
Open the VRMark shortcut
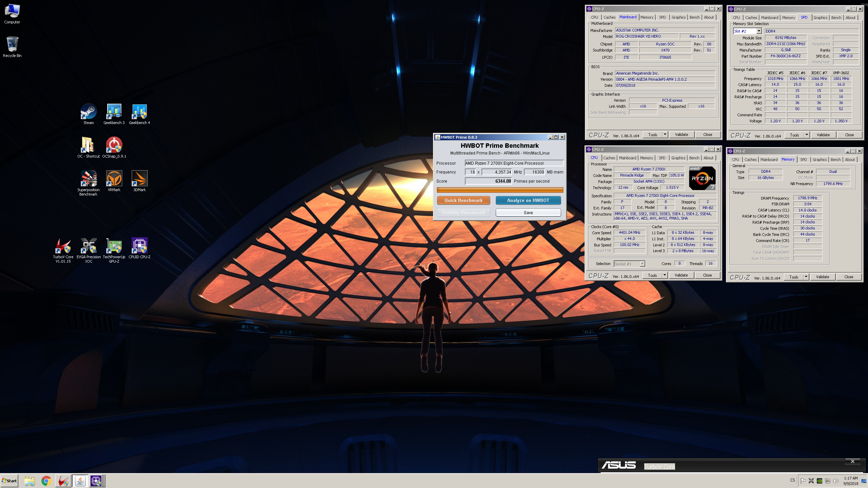pyautogui.click(x=114, y=181)
